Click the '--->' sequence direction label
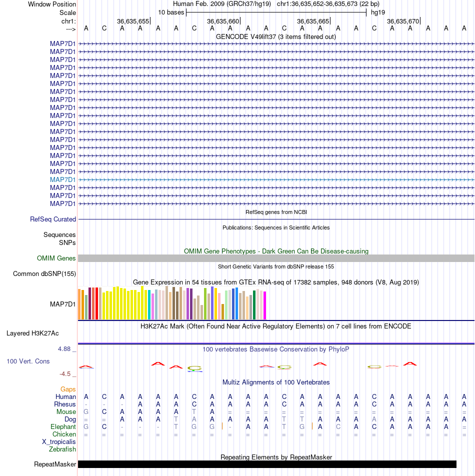Screen dimensions: 475x476 [70, 29]
